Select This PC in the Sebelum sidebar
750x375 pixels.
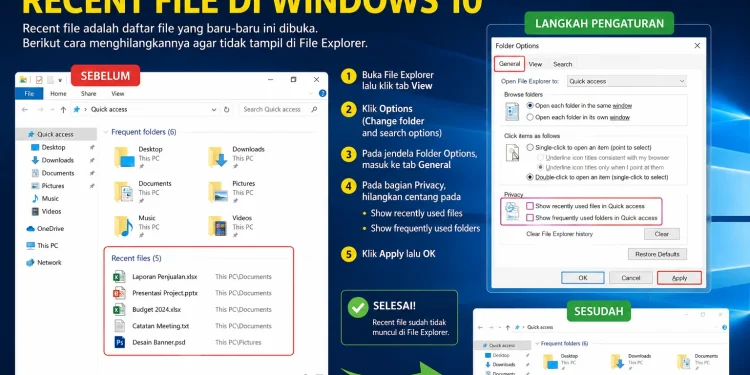[42, 245]
